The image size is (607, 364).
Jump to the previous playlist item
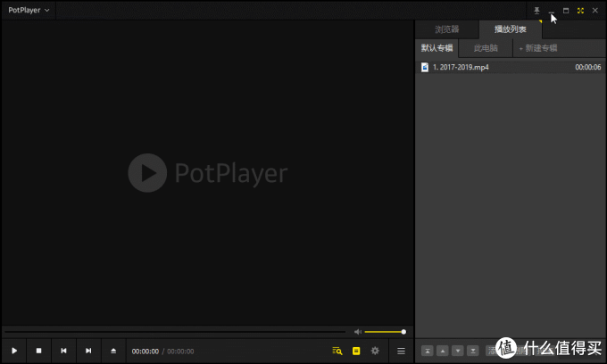[x=64, y=351]
